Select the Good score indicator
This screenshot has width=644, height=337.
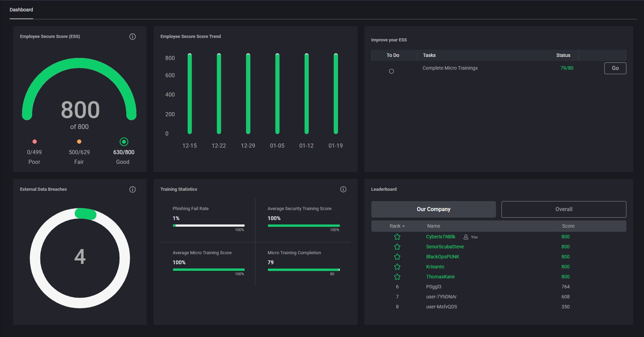(124, 141)
